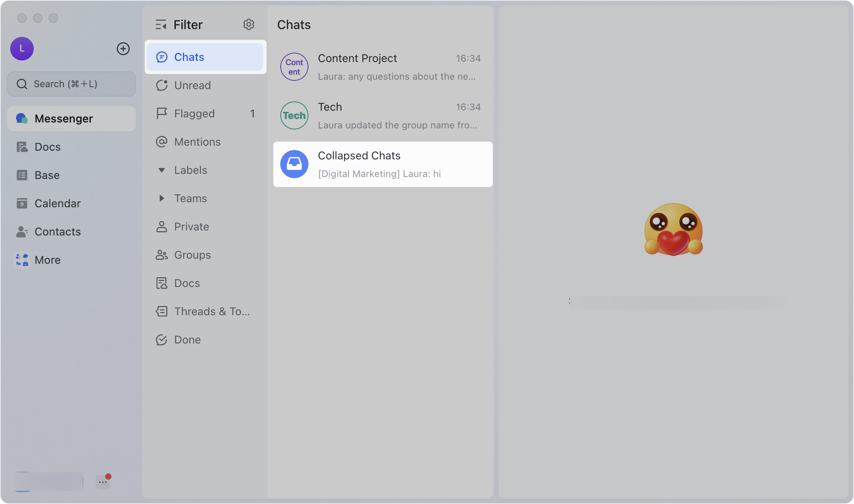Select the Unread filter
The width and height of the screenshot is (854, 504).
[205, 85]
